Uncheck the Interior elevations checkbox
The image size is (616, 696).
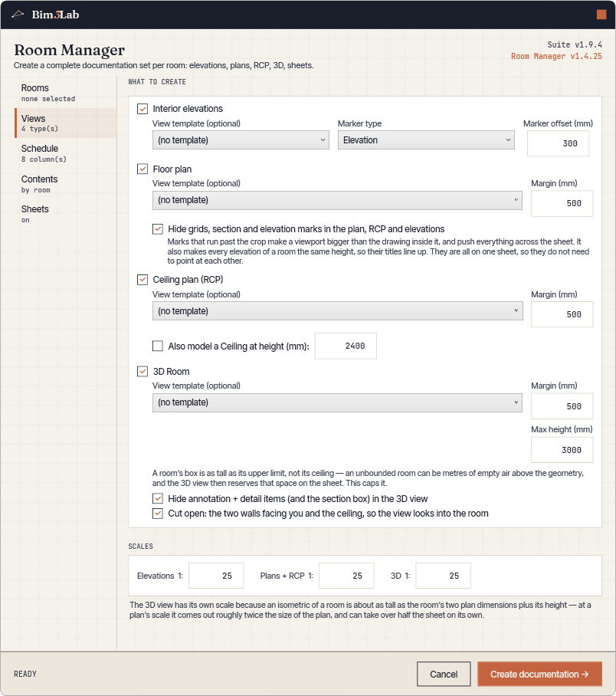(143, 109)
